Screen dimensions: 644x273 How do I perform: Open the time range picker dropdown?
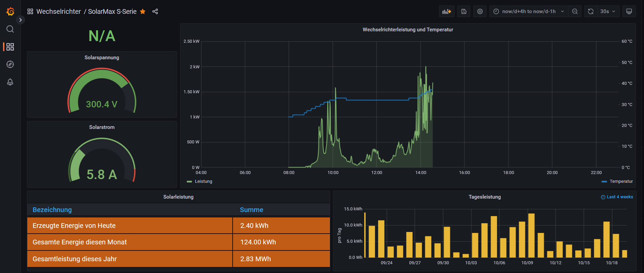pos(528,11)
